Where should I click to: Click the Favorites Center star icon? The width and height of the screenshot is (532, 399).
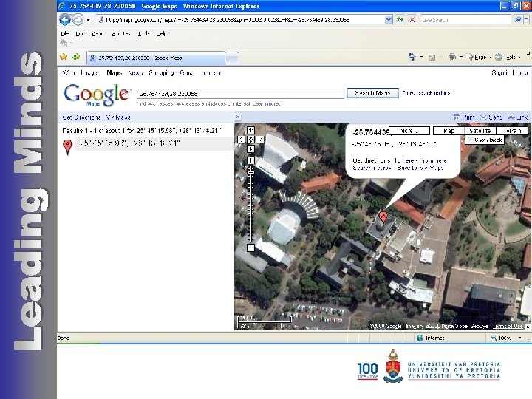[64, 57]
